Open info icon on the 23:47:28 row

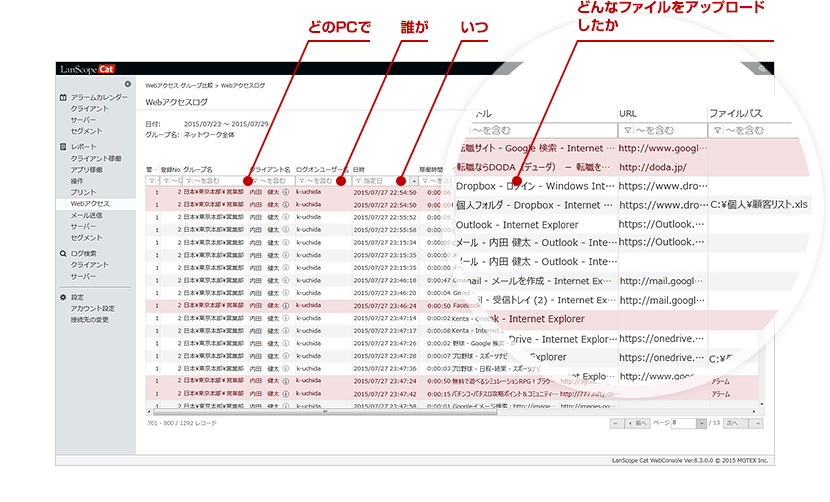click(x=286, y=356)
